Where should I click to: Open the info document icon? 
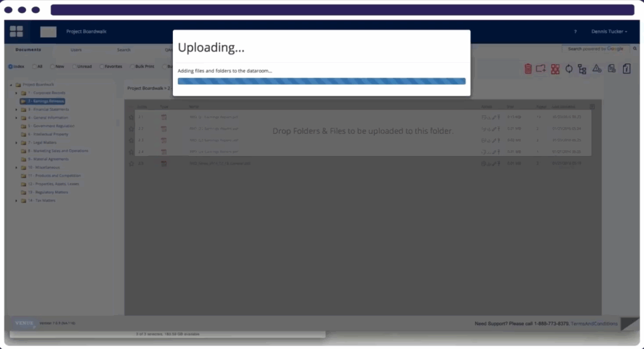pyautogui.click(x=626, y=69)
